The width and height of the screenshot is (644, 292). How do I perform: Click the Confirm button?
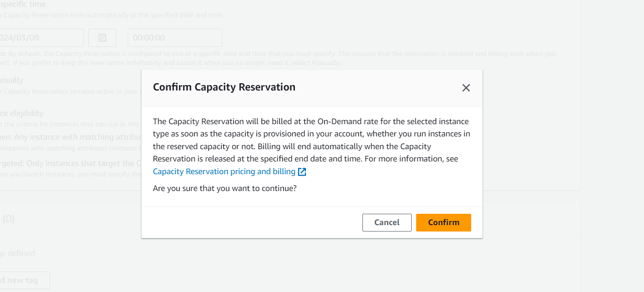click(443, 222)
